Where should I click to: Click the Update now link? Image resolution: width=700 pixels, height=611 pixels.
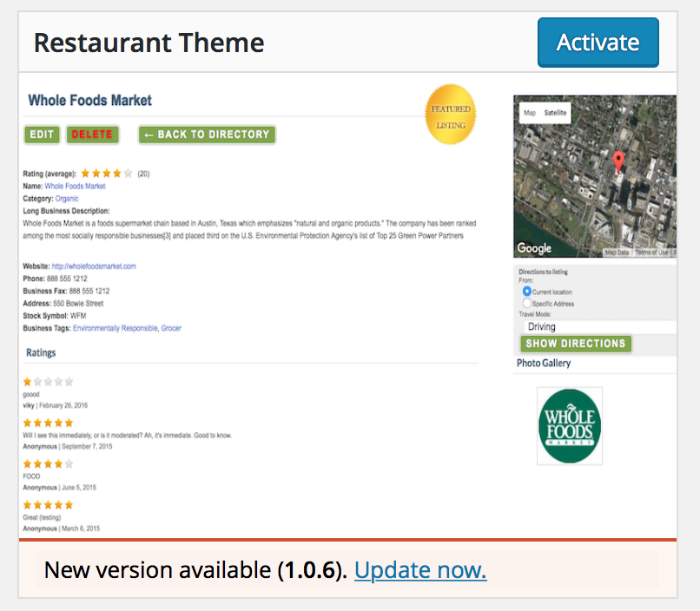(420, 569)
